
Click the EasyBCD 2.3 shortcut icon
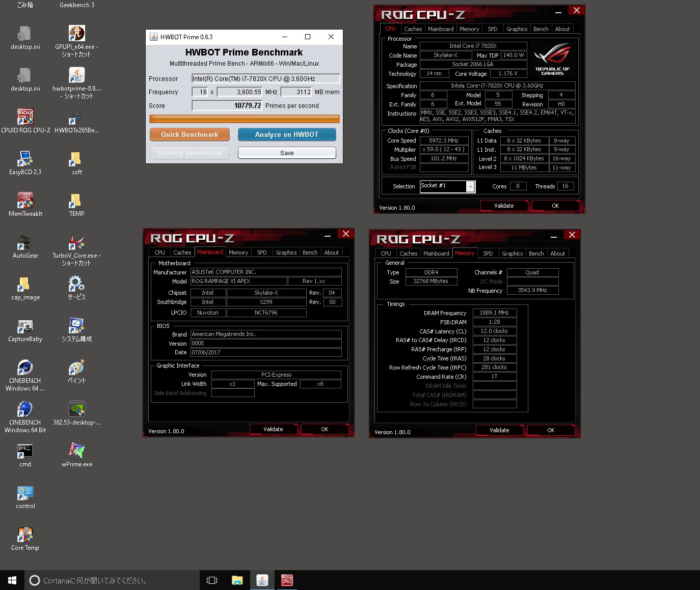(25, 162)
